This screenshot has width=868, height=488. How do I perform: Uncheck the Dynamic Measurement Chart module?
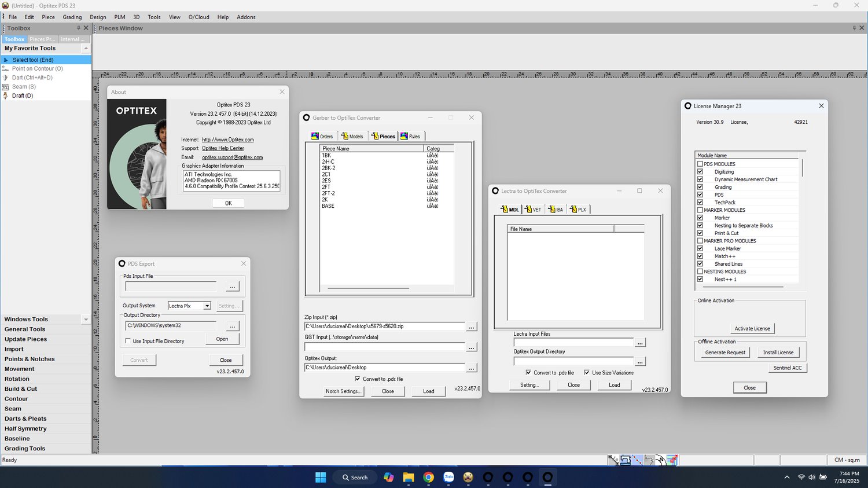(700, 179)
